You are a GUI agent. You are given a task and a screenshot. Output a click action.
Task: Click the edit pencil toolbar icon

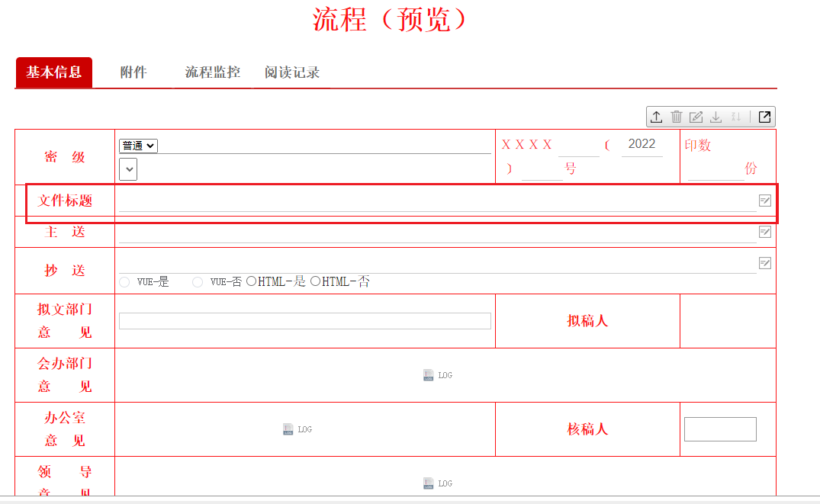696,117
